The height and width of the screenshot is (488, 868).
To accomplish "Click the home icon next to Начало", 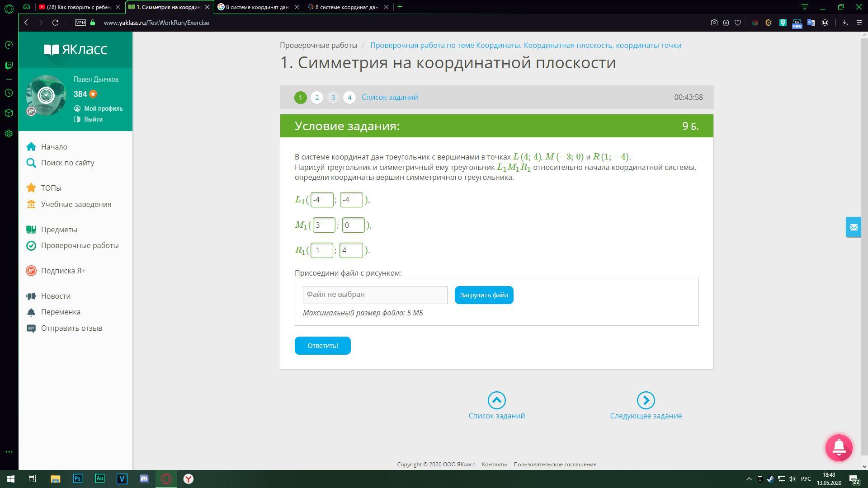I will coord(31,147).
